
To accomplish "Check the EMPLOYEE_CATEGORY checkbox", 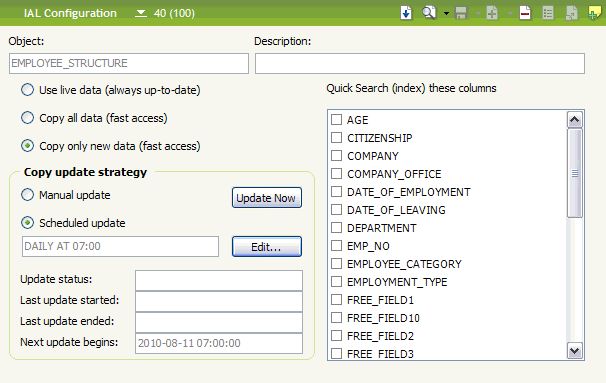I will [337, 264].
